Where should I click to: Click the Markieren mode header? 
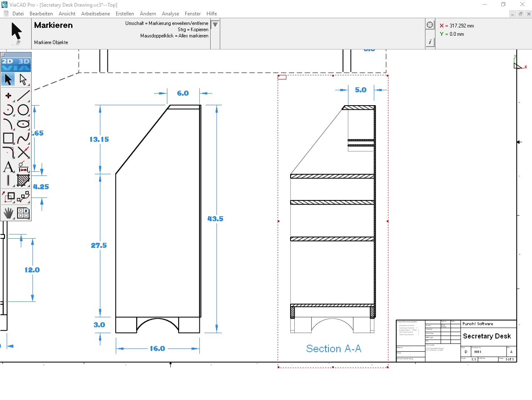(53, 25)
